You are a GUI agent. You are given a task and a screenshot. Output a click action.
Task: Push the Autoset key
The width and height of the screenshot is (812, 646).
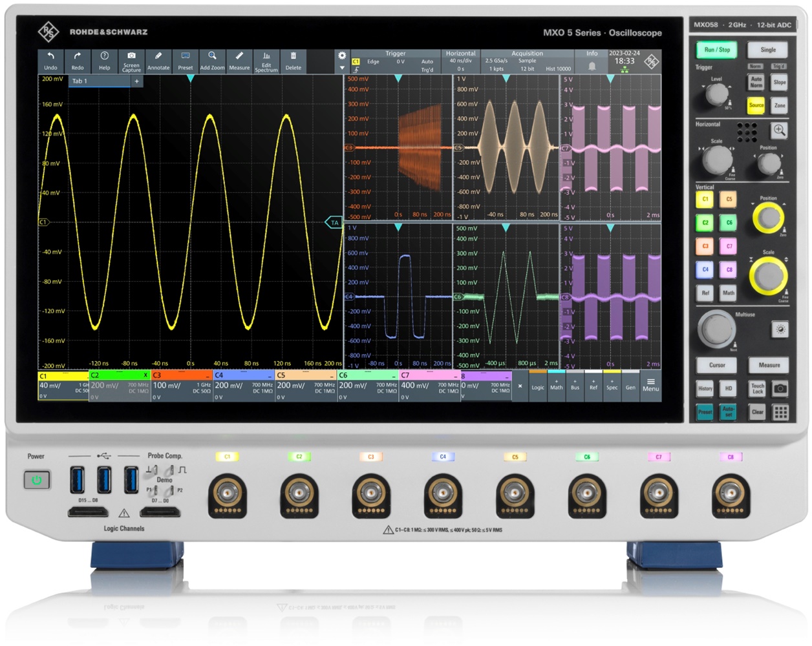(x=728, y=412)
